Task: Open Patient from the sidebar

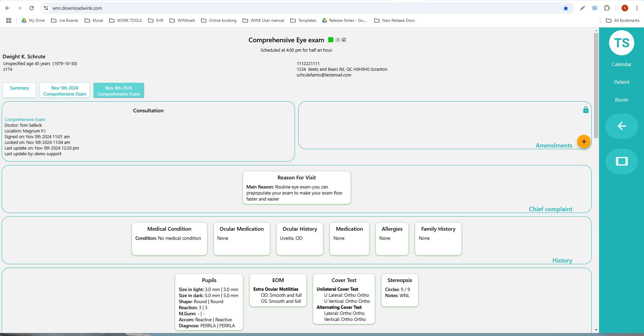Action: (x=622, y=82)
